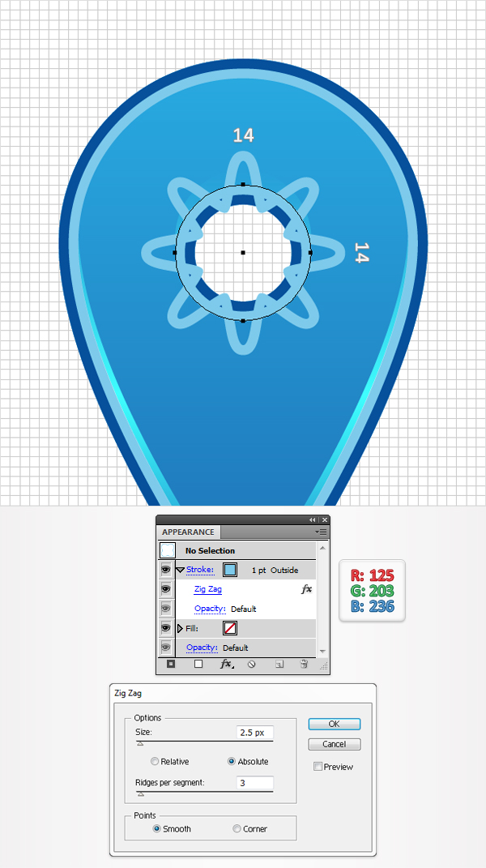Viewport: 486px width, 868px height.
Task: Click Appearance panel scroll down arrow
Action: [322, 652]
